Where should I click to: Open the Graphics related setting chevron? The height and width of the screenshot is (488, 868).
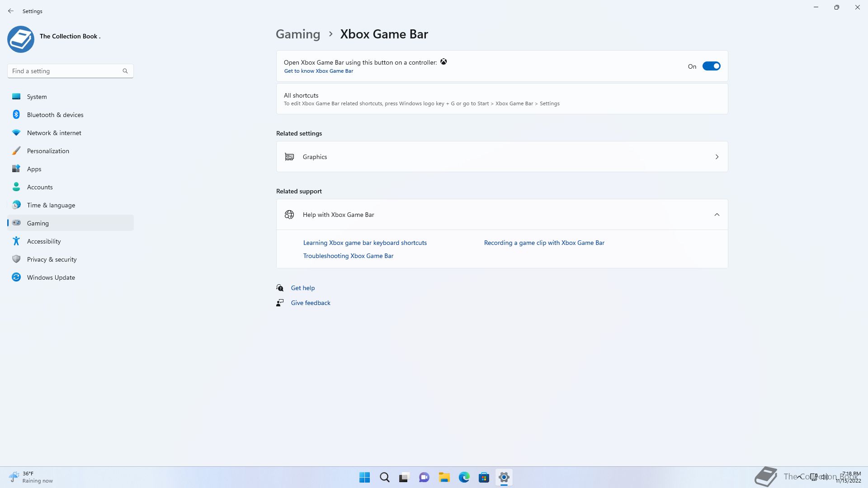coord(717,157)
